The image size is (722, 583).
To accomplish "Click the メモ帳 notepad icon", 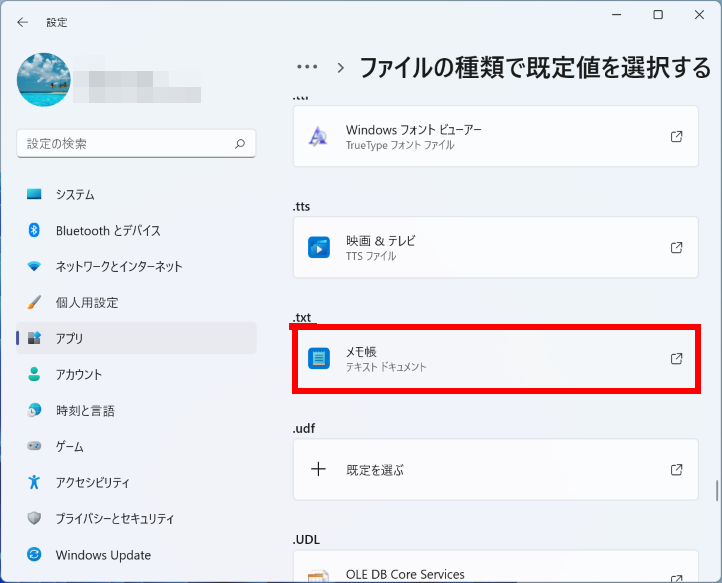I will click(319, 358).
